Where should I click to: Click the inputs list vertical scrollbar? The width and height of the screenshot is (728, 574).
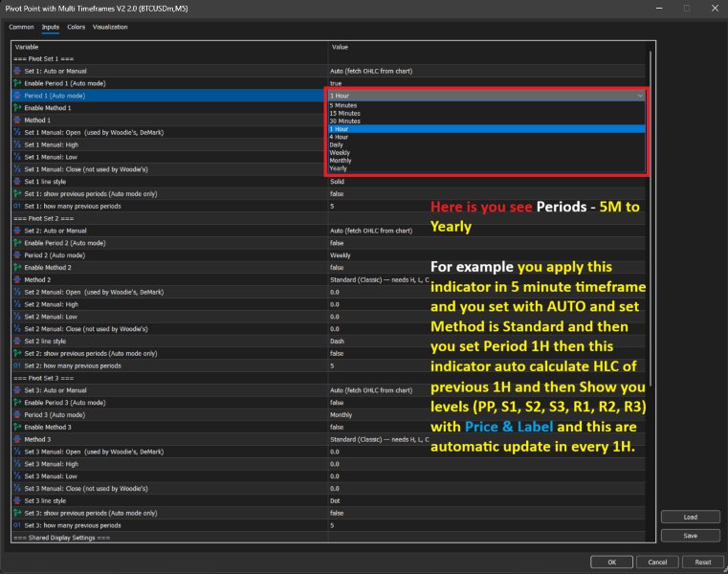651,218
